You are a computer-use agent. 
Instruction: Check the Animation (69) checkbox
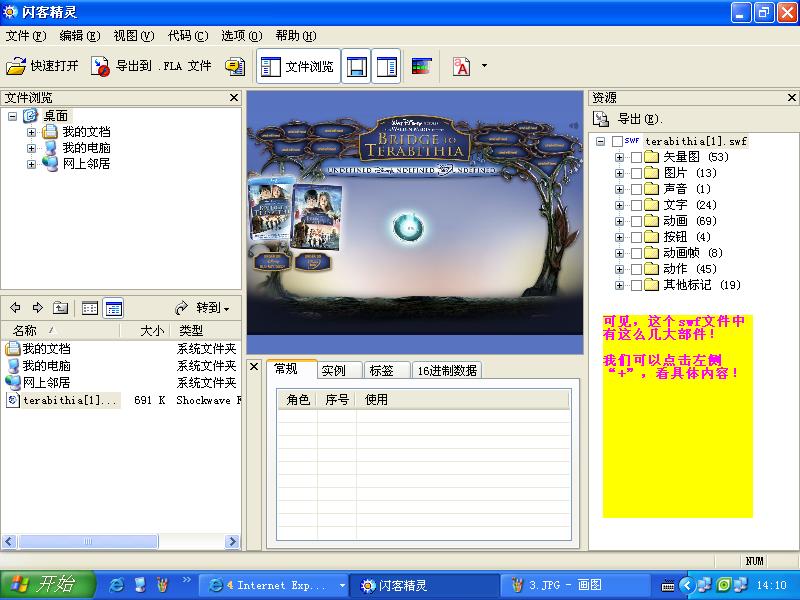636,221
